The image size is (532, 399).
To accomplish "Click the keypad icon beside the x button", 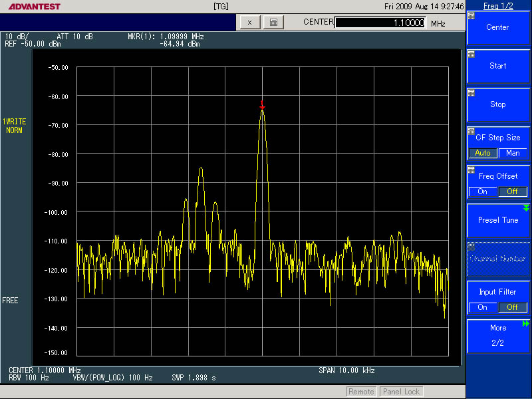I will point(273,22).
